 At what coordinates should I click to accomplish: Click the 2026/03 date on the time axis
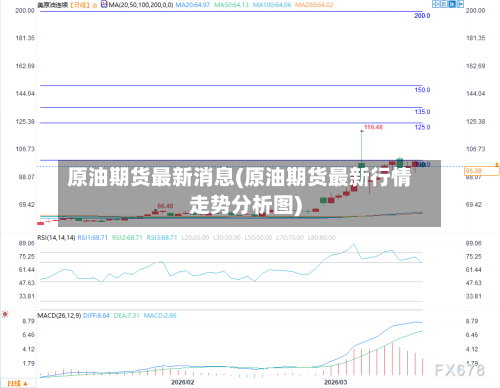[x=335, y=382]
